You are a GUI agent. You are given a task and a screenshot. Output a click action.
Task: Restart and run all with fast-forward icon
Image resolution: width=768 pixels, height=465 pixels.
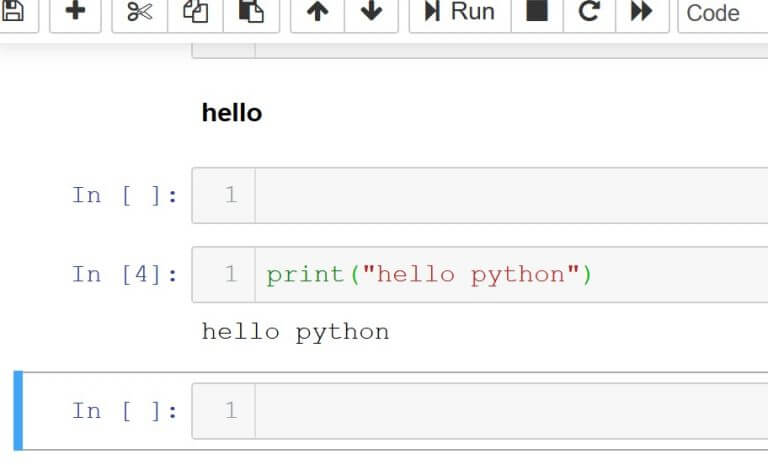[x=641, y=11]
